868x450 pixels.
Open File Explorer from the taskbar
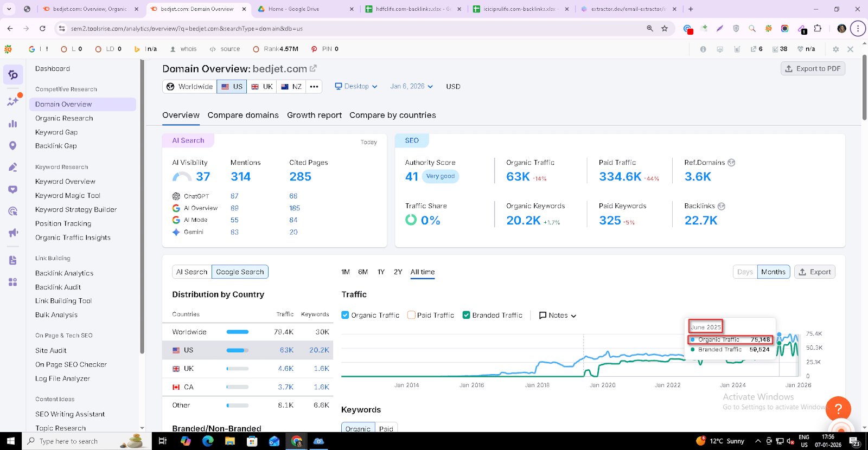[230, 441]
